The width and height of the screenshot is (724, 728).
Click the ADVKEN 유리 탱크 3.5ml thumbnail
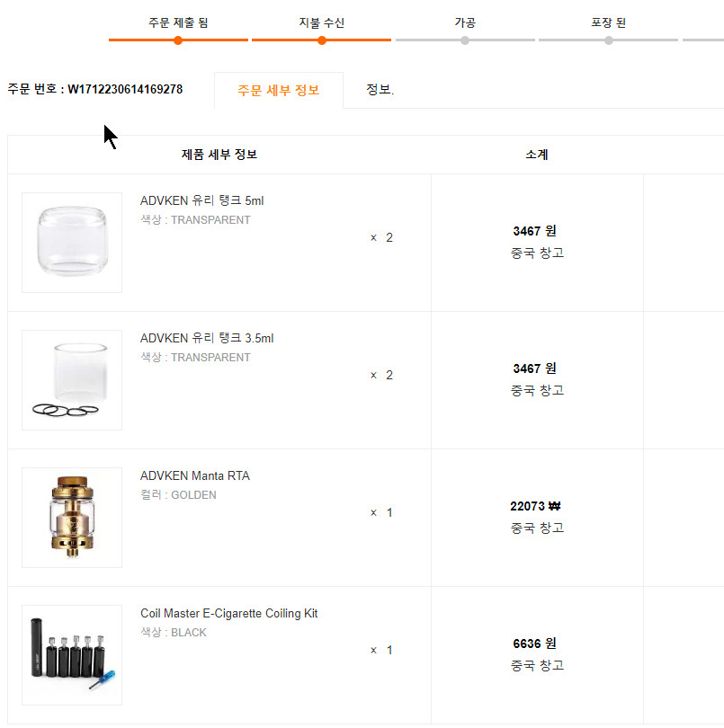point(72,380)
